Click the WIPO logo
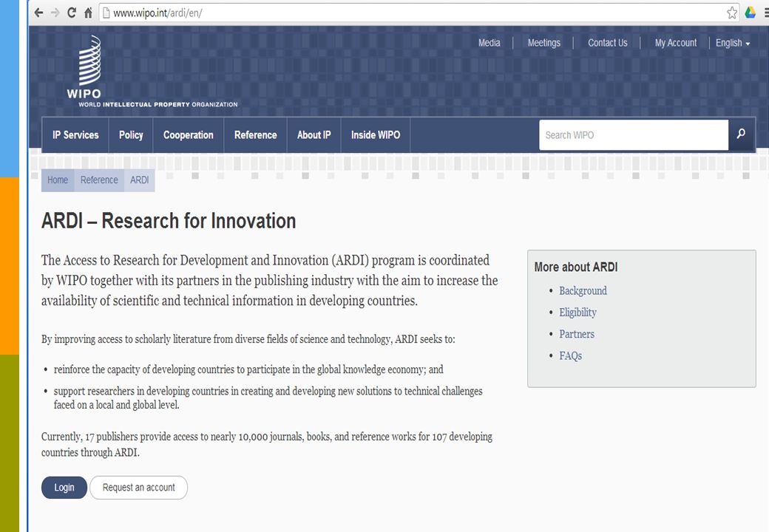The width and height of the screenshot is (769, 532). pyautogui.click(x=89, y=67)
